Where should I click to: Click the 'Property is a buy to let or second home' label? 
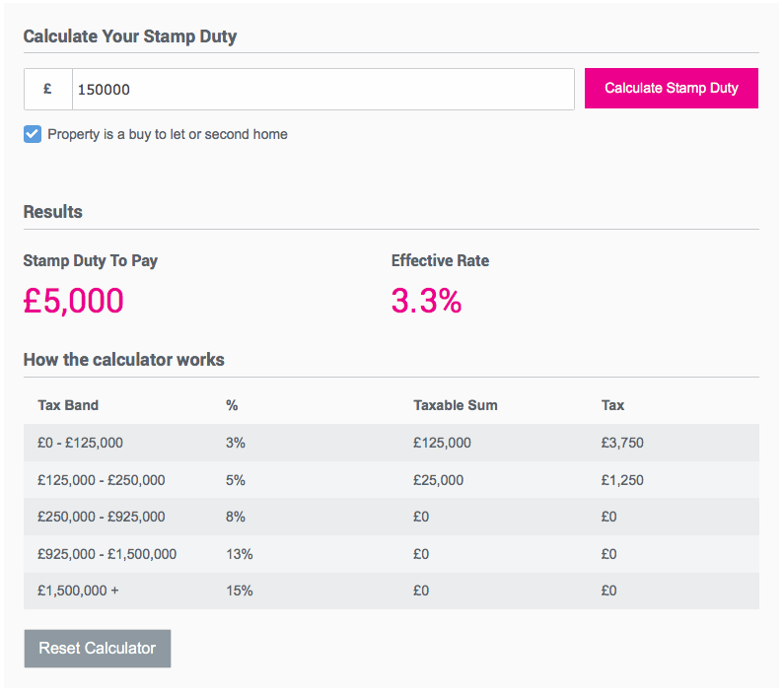pyautogui.click(x=168, y=134)
